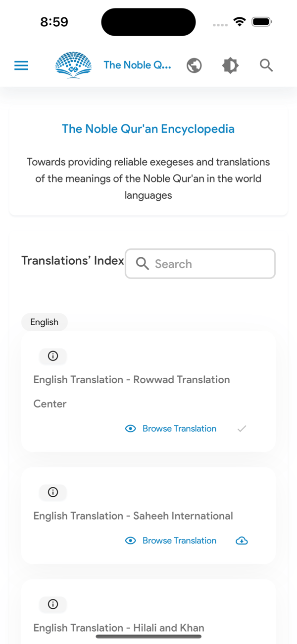This screenshot has width=297, height=644.
Task: Open search using the magnifier toolbar icon
Action: click(x=266, y=65)
